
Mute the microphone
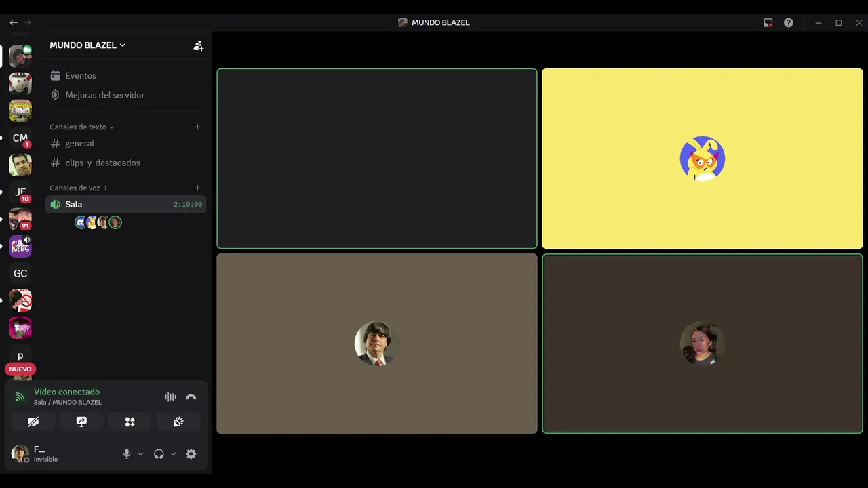coord(126,454)
